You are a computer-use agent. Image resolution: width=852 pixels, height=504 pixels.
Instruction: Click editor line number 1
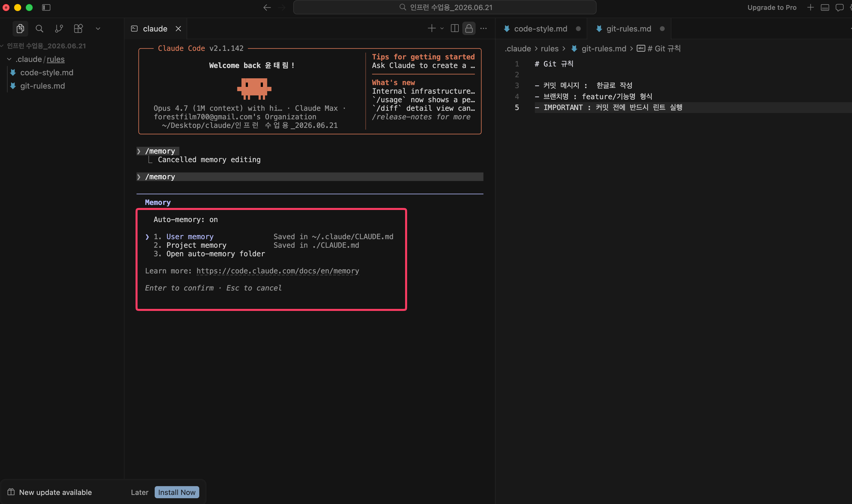coord(517,64)
